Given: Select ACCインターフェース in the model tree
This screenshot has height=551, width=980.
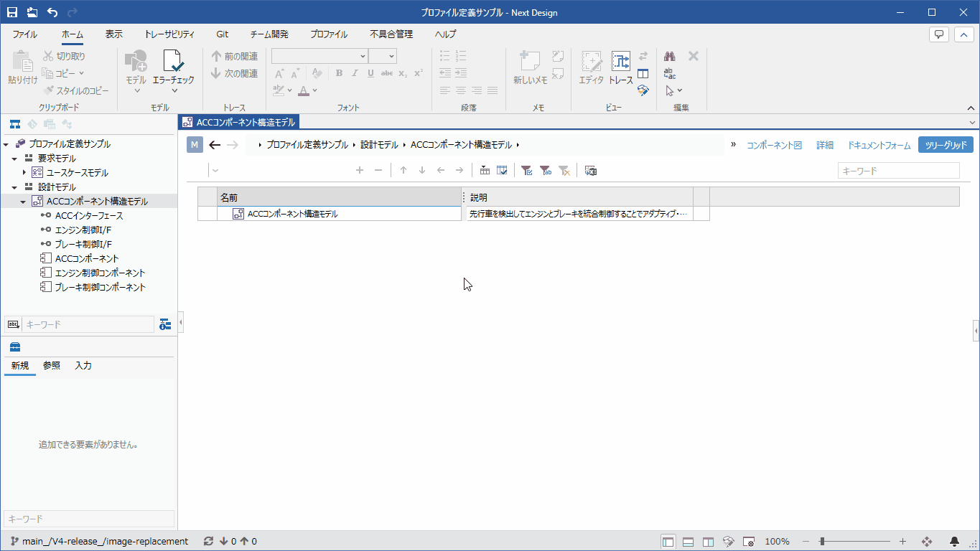Looking at the screenshot, I should (89, 216).
